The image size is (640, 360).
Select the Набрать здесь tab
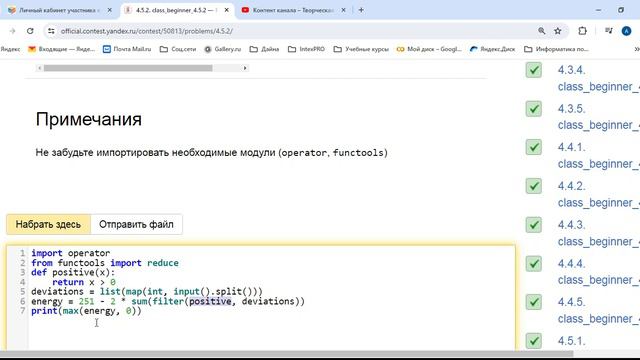click(48, 224)
